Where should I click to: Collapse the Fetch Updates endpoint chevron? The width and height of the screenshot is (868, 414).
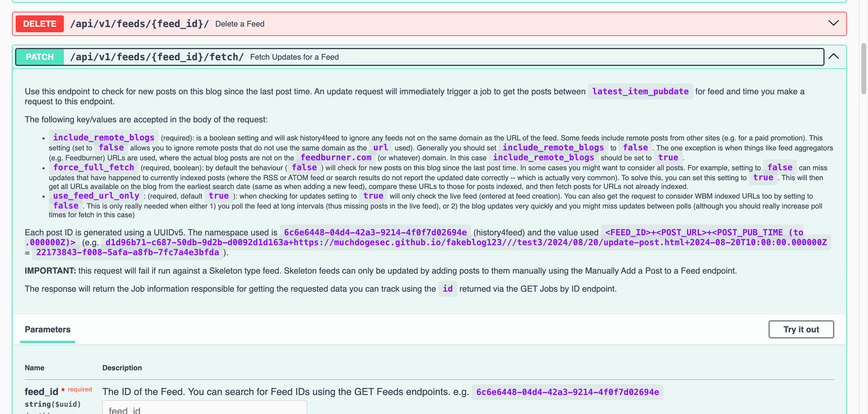click(833, 56)
